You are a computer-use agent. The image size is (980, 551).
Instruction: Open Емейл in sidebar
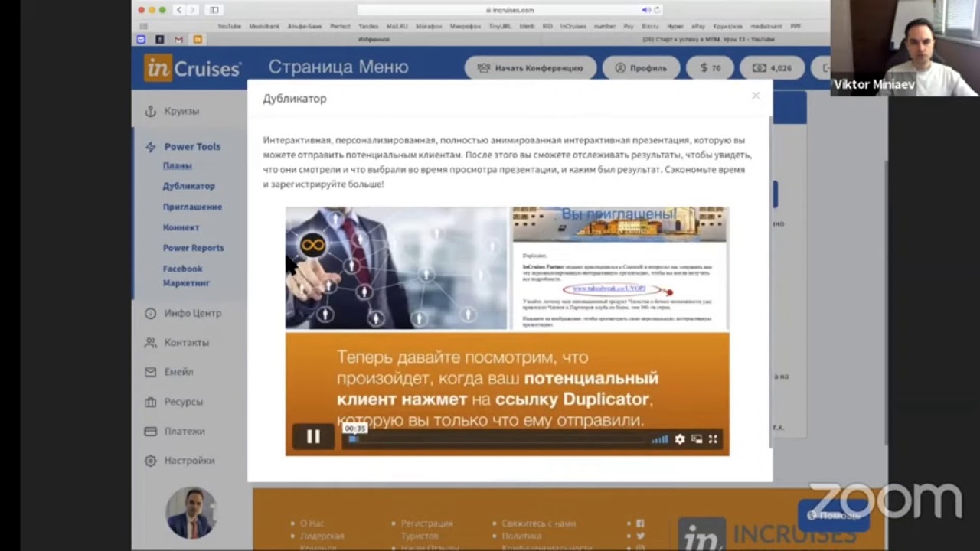178,372
